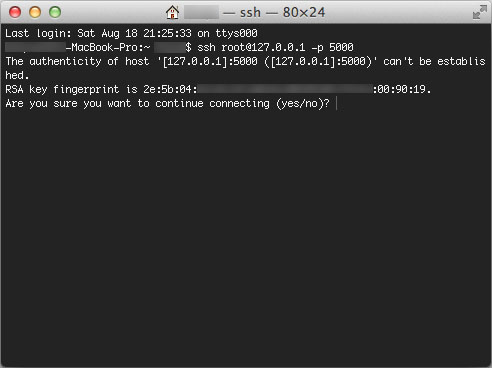
Task: Click the fingerprint ending ":00:90:19."
Action: coord(402,89)
